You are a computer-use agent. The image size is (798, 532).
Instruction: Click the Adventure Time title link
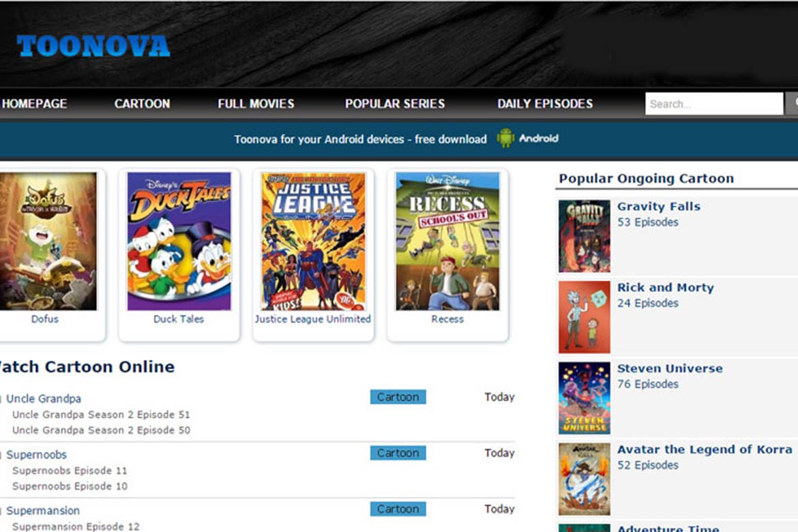[668, 529]
